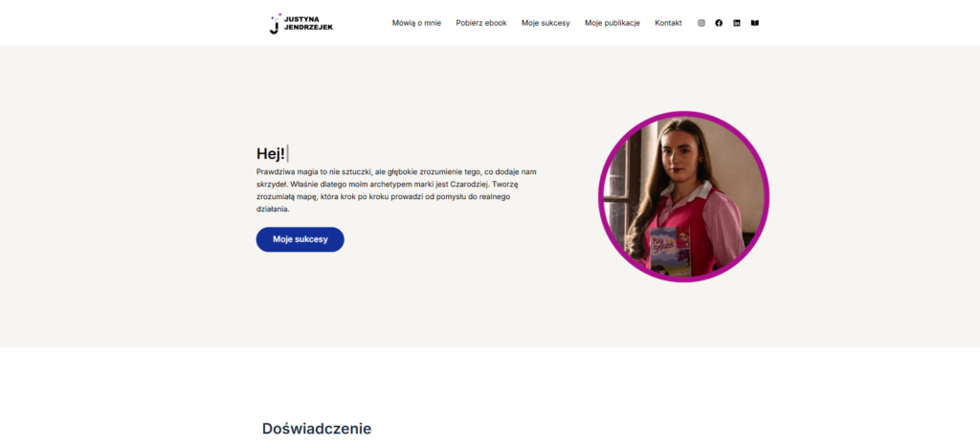The height and width of the screenshot is (445, 980).
Task: Open the LinkedIn profile icon
Action: [736, 23]
